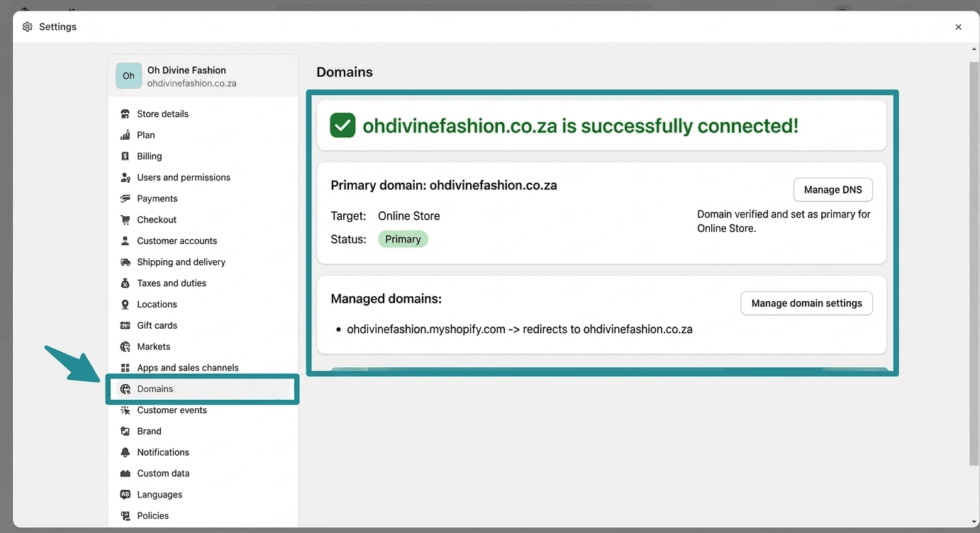Open Gift cards settings
980x533 pixels.
[203, 326]
